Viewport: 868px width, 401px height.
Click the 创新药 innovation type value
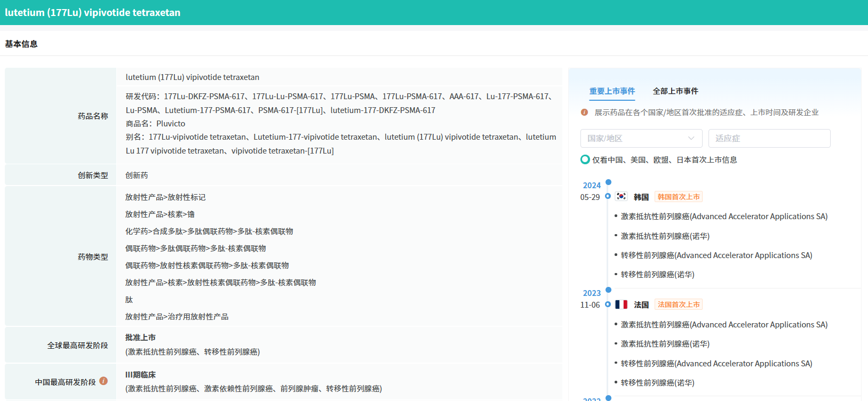137,175
